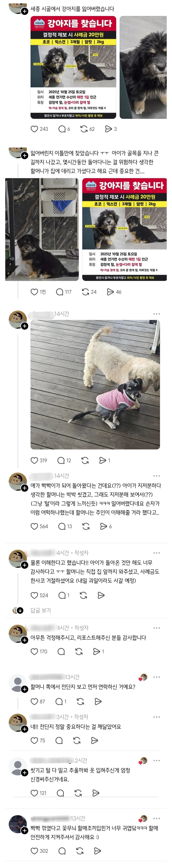Toggle like on comment with 87 likes

coord(34,701)
